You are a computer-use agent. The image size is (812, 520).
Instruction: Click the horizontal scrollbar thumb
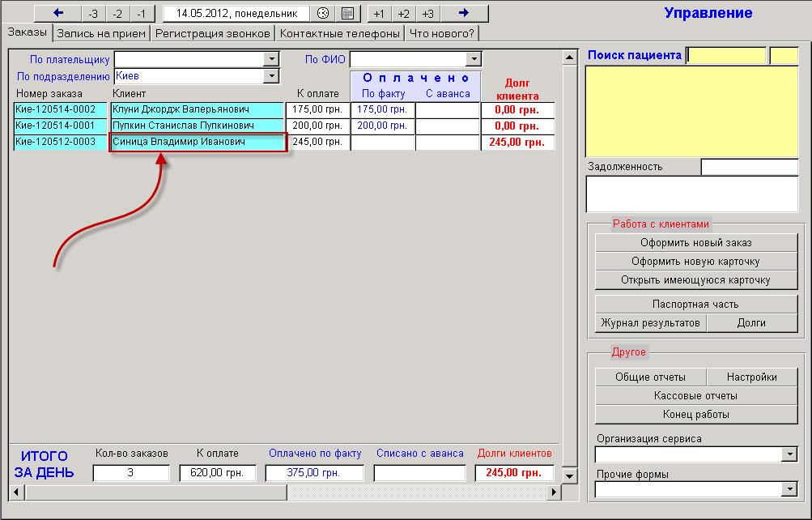point(155,492)
